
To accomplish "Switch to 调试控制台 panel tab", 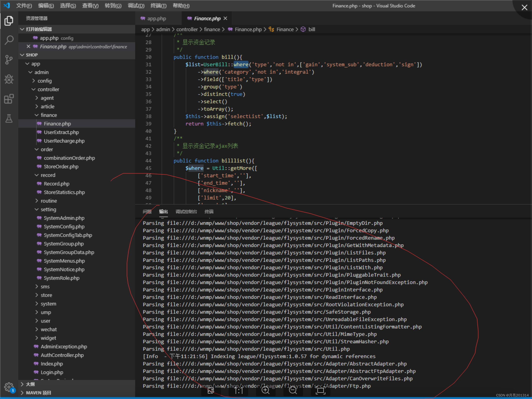I will (186, 212).
